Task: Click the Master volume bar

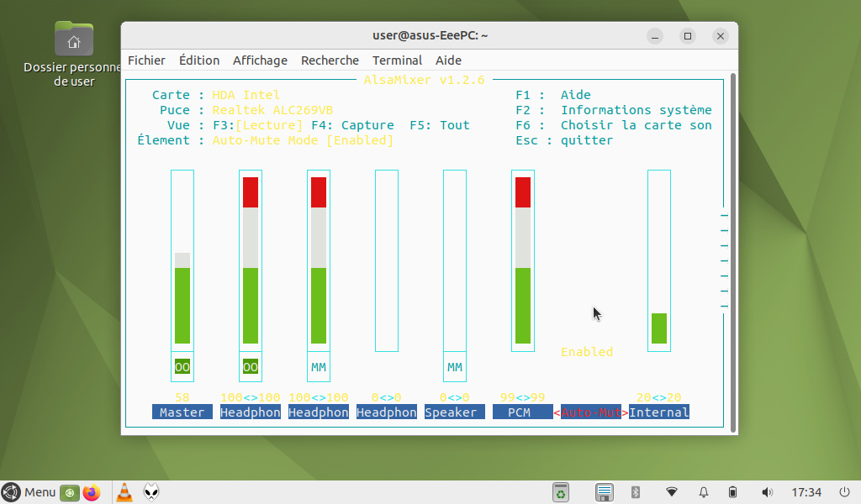Action: 182,260
